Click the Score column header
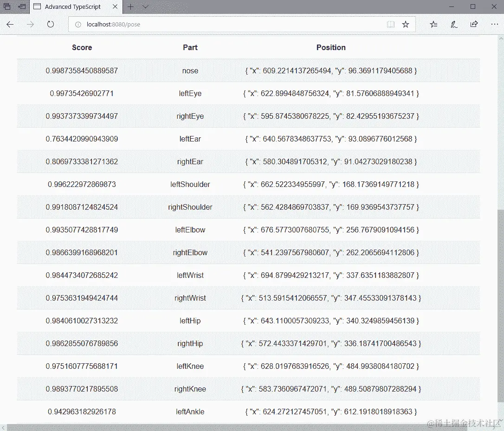 (x=82, y=48)
